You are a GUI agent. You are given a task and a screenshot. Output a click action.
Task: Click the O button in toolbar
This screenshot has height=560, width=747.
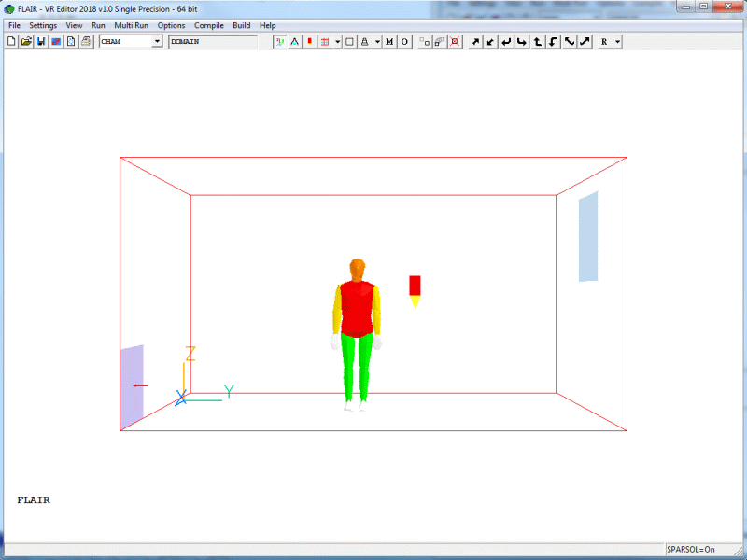pyautogui.click(x=404, y=42)
